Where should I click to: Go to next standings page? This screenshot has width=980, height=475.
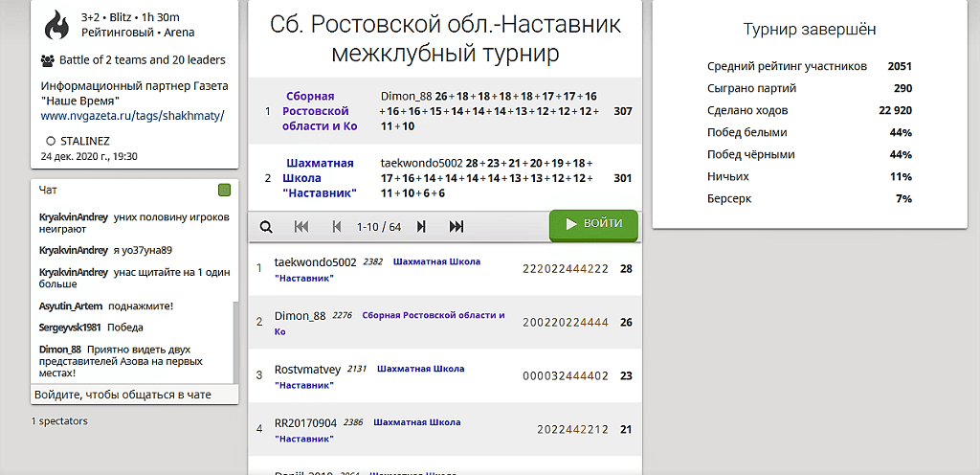pyautogui.click(x=421, y=227)
